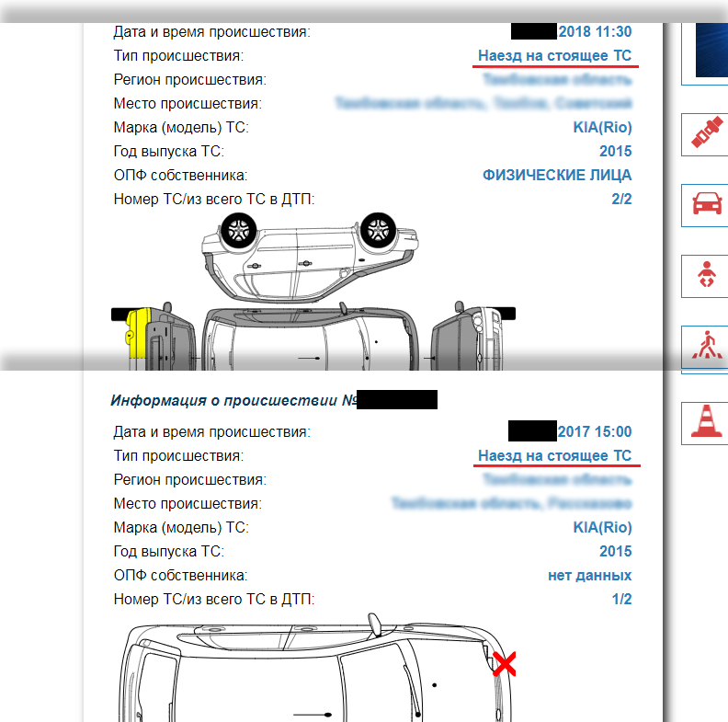Click year '2015' in second record

616,552
